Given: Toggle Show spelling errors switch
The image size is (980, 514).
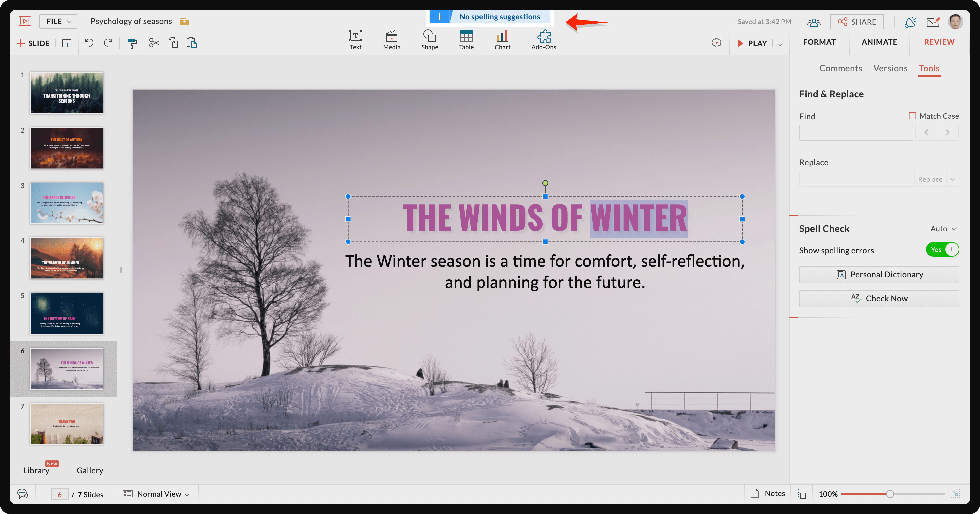Looking at the screenshot, I should coord(942,250).
